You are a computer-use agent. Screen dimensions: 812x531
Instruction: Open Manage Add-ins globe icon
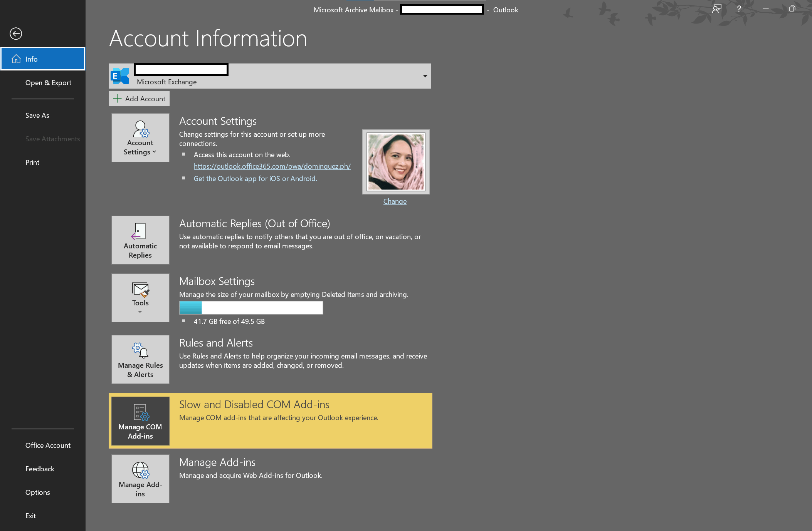pos(140,479)
